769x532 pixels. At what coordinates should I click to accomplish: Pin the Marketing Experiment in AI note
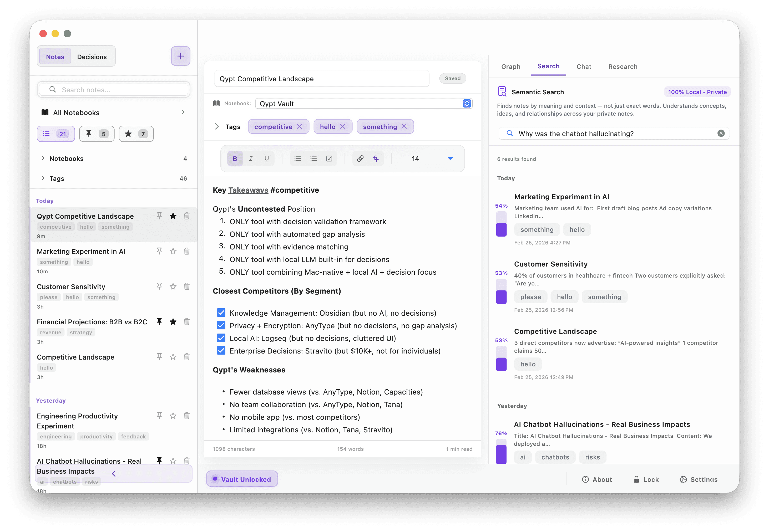tap(159, 251)
